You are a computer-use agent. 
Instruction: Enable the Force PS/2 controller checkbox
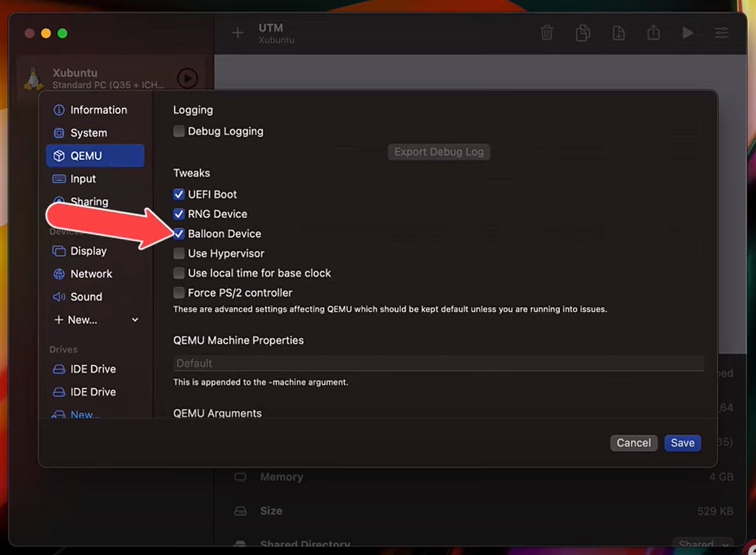click(179, 293)
